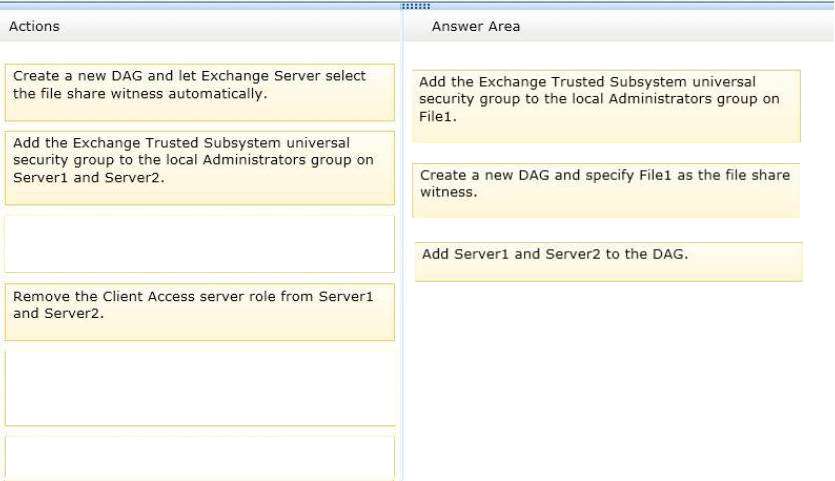Click the Answer Area panel header
835x481 pixels.
(x=619, y=26)
